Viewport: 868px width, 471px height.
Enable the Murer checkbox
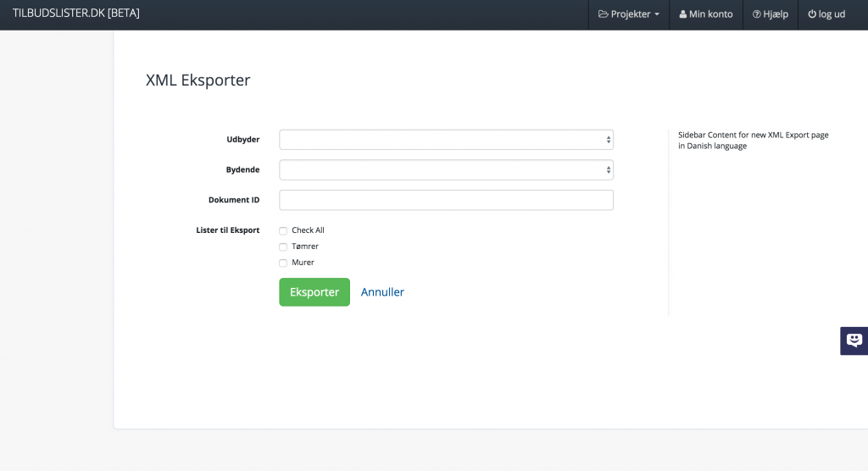(283, 263)
